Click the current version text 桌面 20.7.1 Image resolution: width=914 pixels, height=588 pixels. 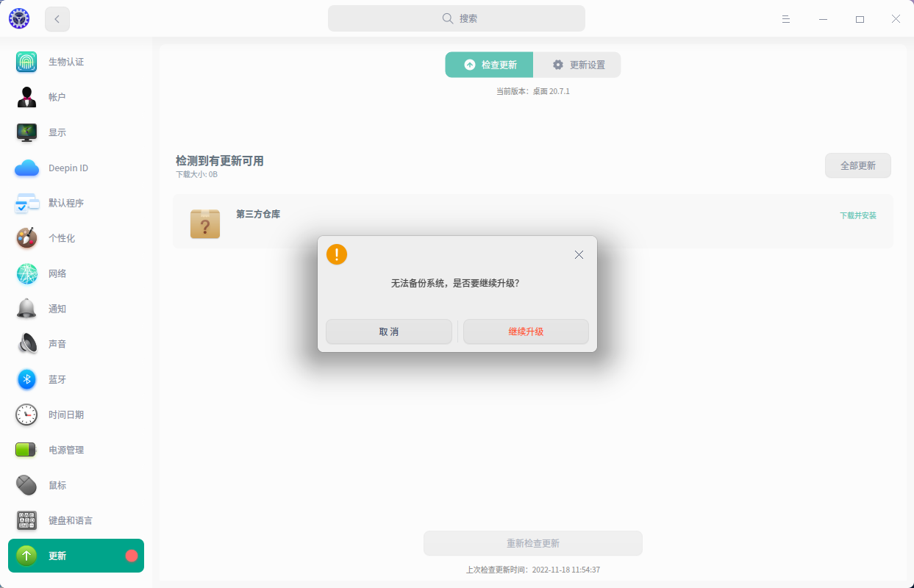tap(551, 91)
